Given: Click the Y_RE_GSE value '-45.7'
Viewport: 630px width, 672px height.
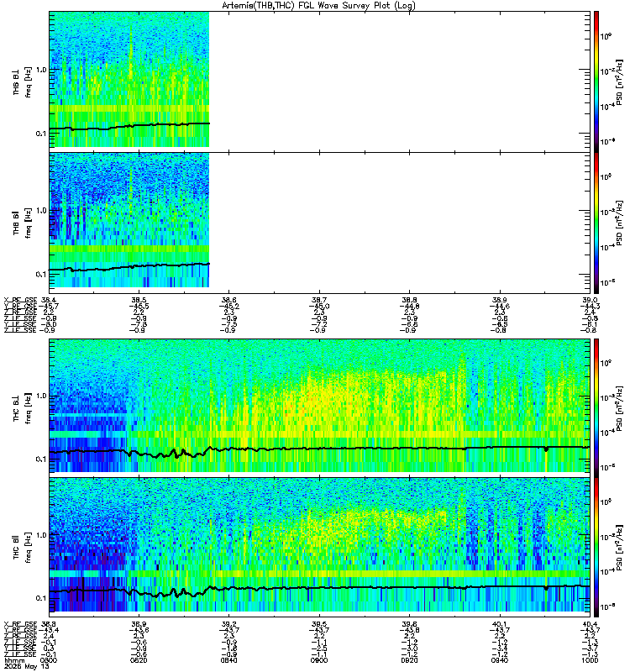Looking at the screenshot, I should tap(49, 306).
